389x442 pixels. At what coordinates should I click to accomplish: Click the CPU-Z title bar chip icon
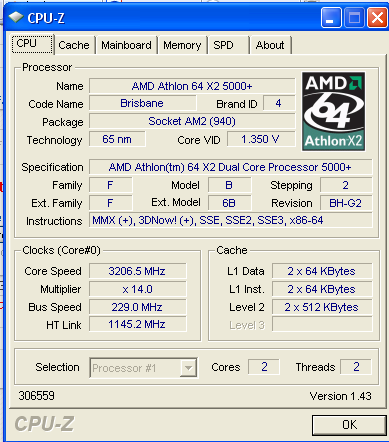(x=16, y=17)
